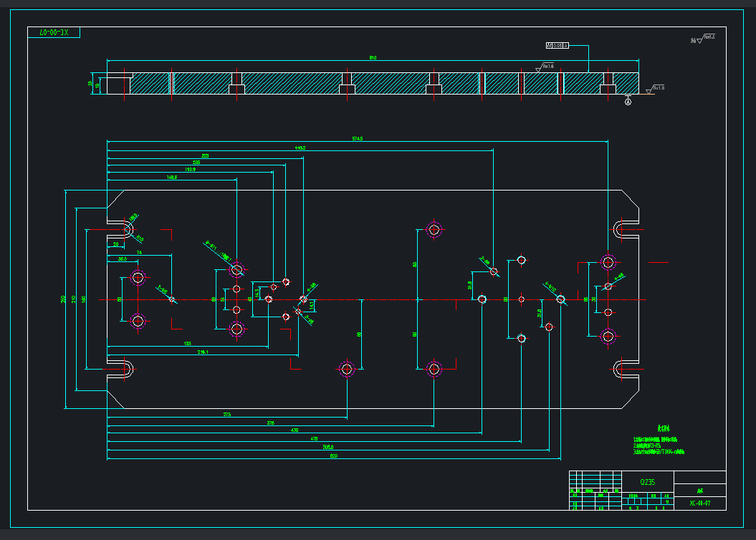Select the 574.5 dimension text

[358, 139]
